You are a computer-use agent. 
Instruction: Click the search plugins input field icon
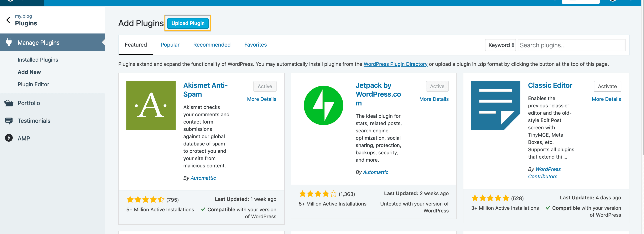point(571,45)
